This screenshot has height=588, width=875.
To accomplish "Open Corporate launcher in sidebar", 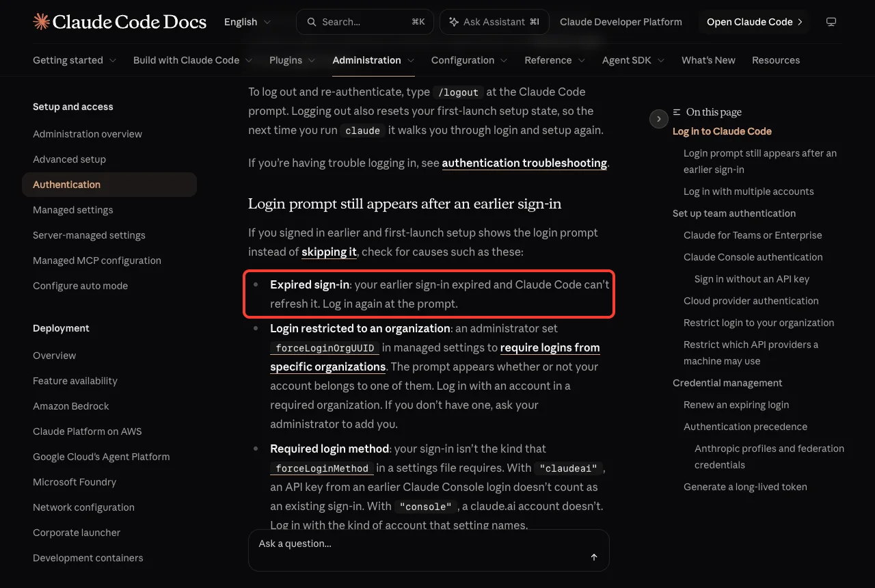I will 77,533.
